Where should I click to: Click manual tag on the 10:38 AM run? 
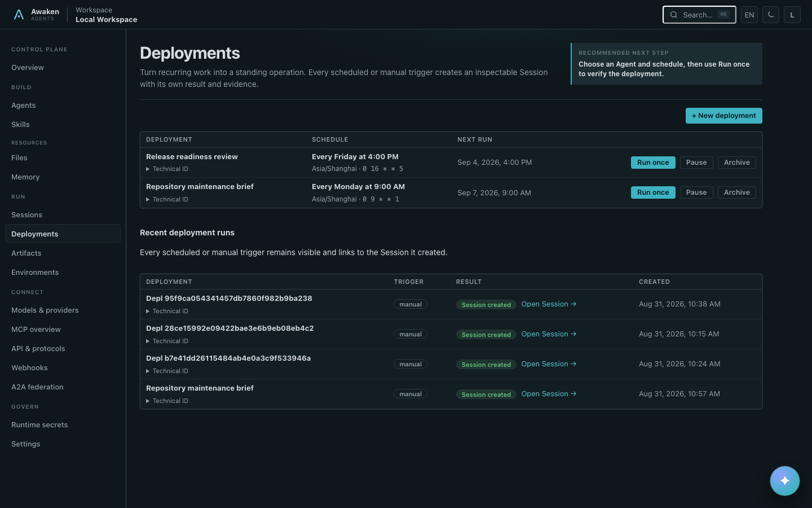tap(411, 304)
